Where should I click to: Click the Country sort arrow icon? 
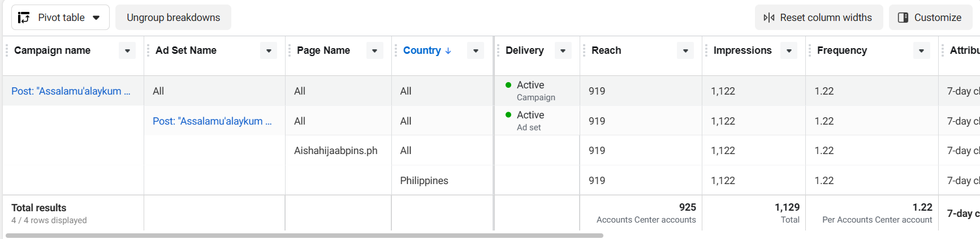[448, 50]
